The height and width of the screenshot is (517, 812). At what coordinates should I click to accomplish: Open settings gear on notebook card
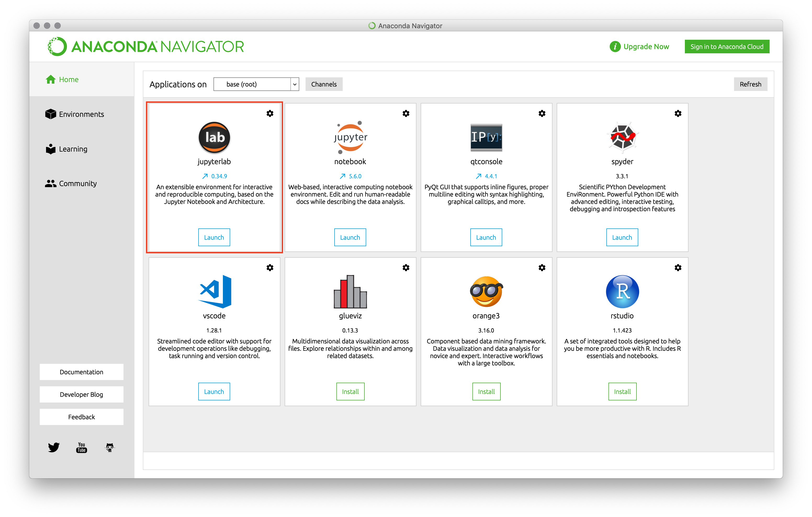pos(406,114)
